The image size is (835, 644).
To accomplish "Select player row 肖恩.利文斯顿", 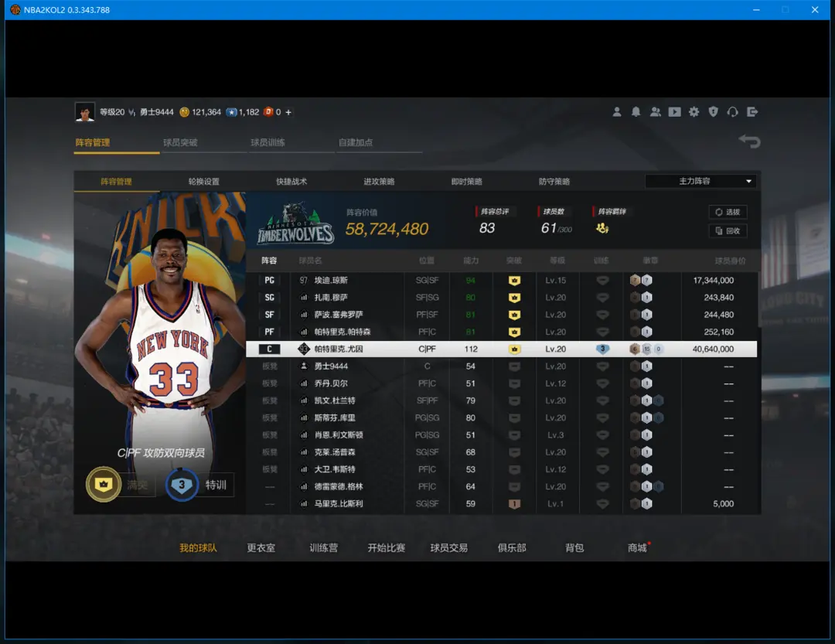I will click(x=501, y=434).
